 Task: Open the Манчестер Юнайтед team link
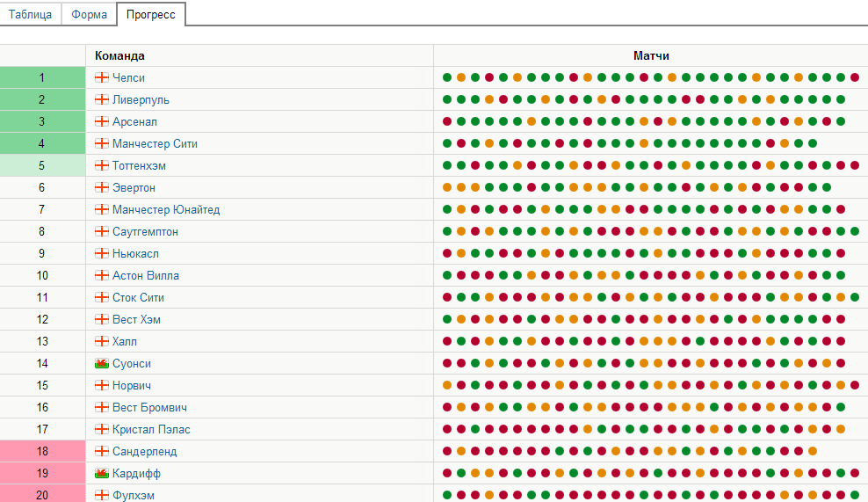(166, 209)
